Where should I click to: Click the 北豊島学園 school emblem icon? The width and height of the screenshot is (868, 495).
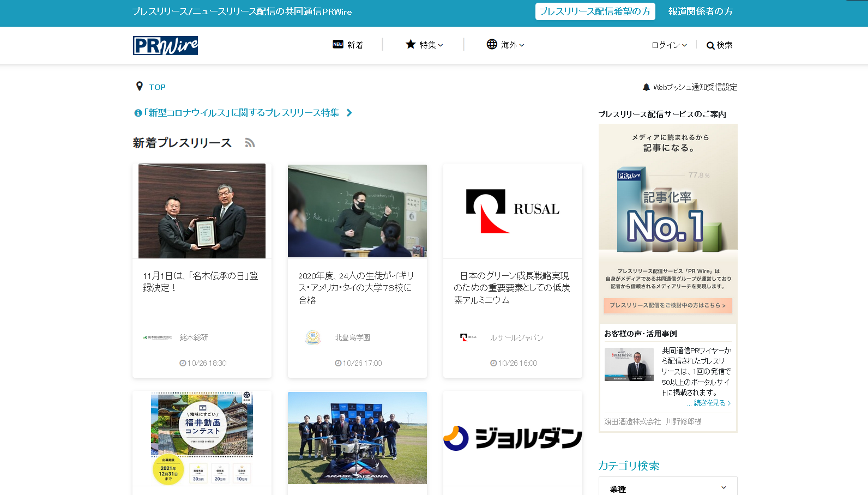tap(313, 337)
